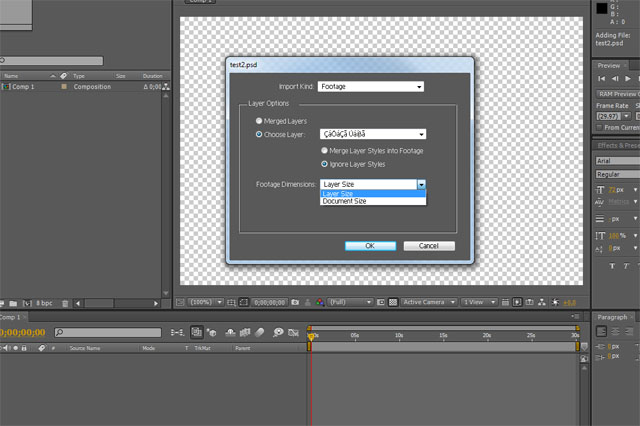640x426 pixels.
Task: Click the current time indicator marker
Action: pyautogui.click(x=311, y=336)
